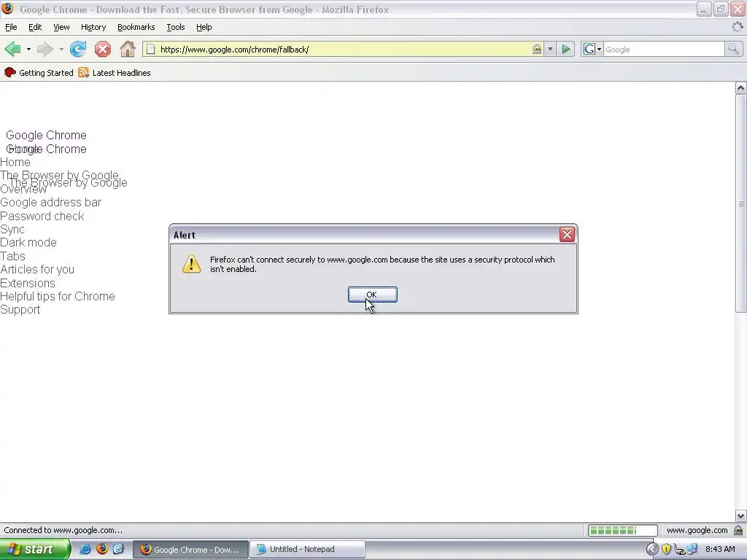Click the network connection tray icon
Screen dimensions: 747x560
point(693,550)
